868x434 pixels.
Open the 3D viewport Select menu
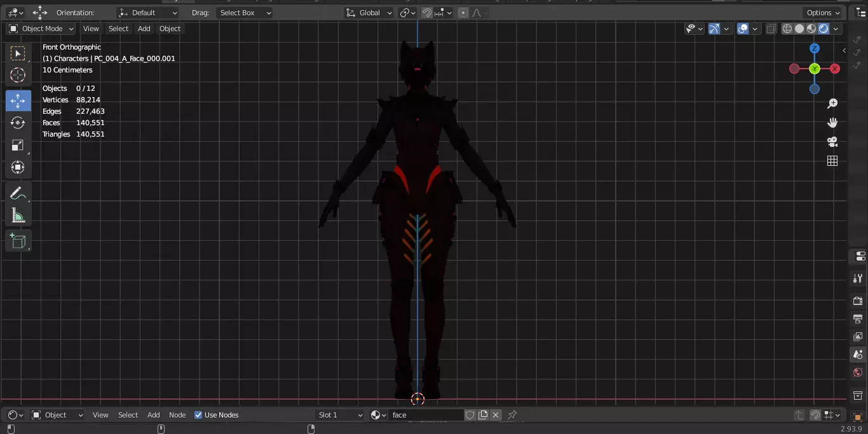[x=118, y=29]
